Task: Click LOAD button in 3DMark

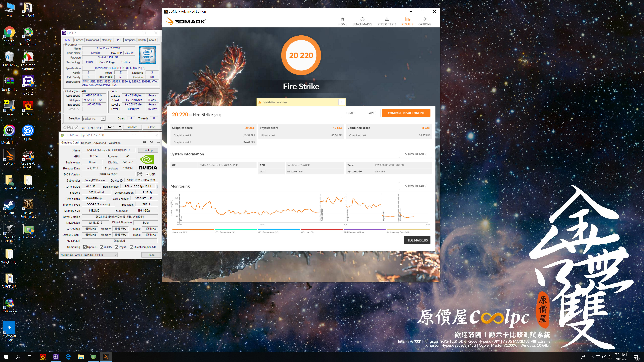Action: tap(350, 113)
